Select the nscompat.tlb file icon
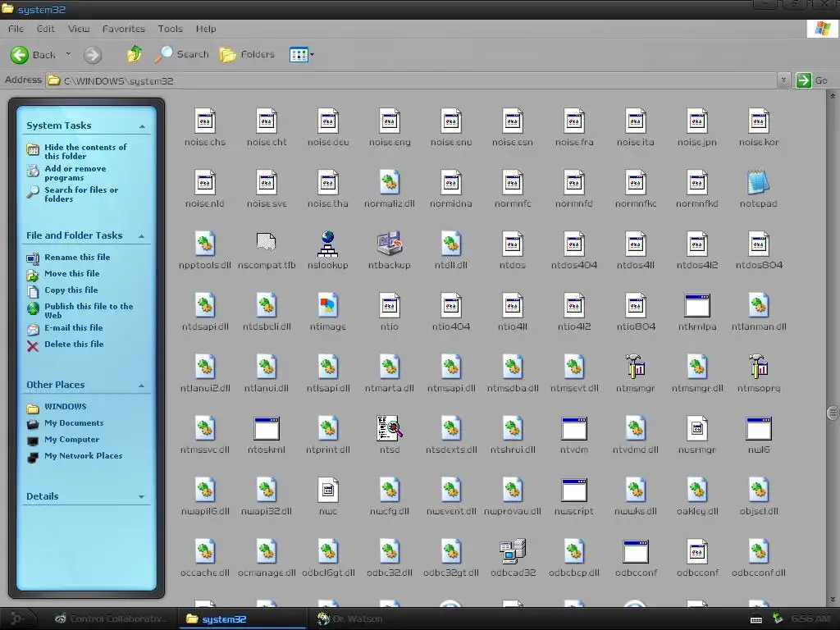840x630 pixels. coord(267,242)
